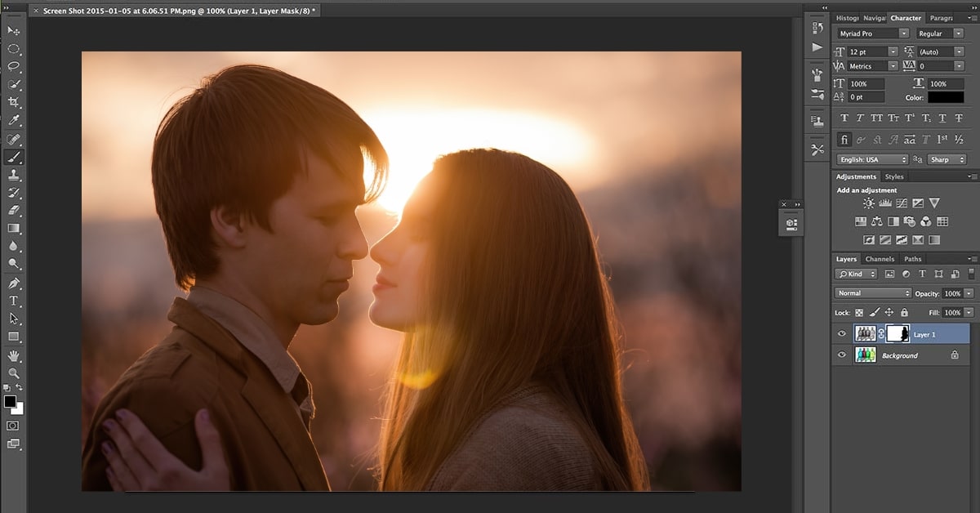
Task: Select the Lasso tool
Action: pyautogui.click(x=14, y=66)
